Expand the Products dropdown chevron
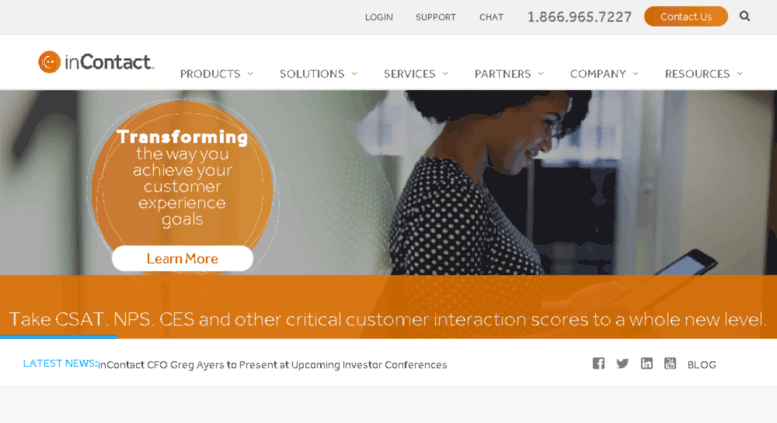The image size is (777, 423). (250, 74)
